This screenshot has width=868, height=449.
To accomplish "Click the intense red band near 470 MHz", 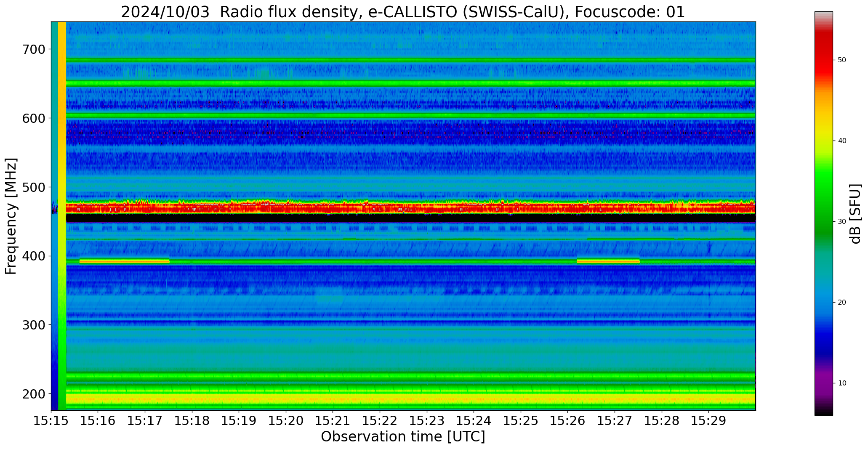I will (410, 207).
